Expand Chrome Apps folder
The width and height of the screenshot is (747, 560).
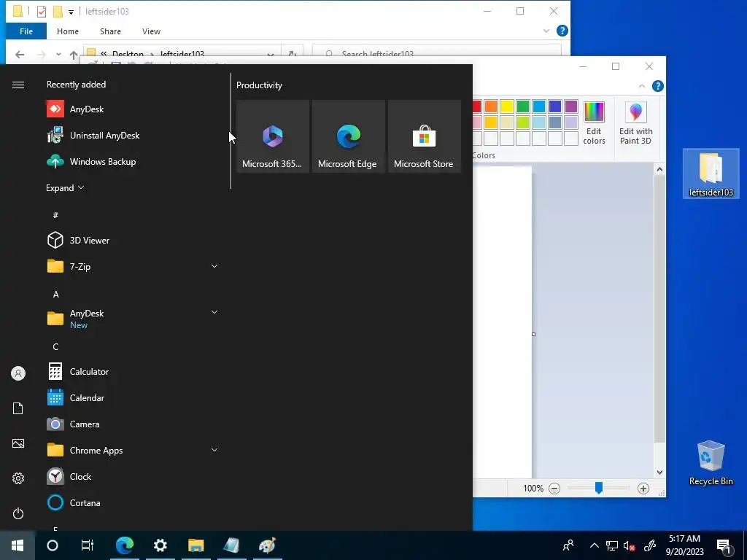214,450
